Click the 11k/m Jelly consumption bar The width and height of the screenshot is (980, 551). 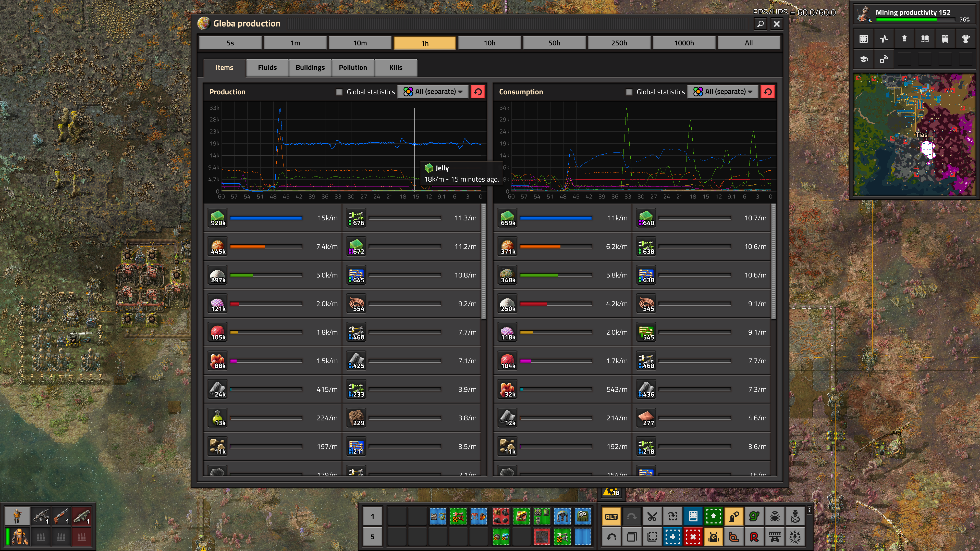pos(556,218)
